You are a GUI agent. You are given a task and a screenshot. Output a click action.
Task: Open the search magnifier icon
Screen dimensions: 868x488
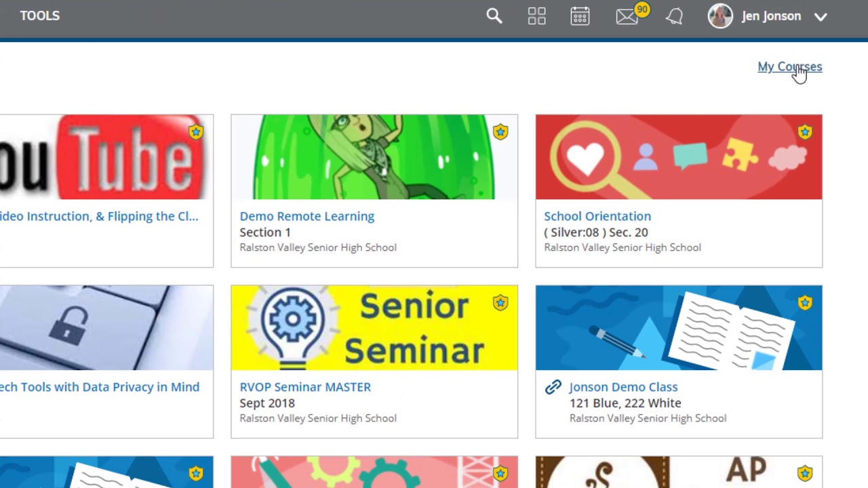(x=494, y=16)
